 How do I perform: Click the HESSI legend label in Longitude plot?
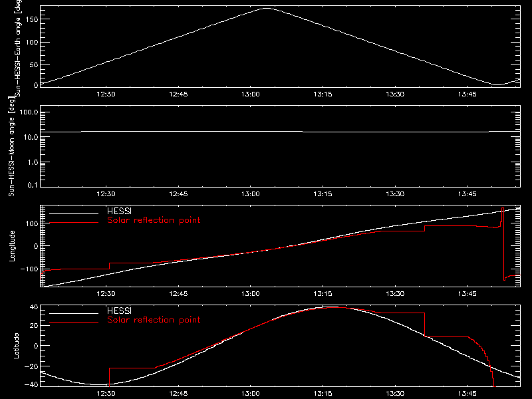tap(119, 211)
